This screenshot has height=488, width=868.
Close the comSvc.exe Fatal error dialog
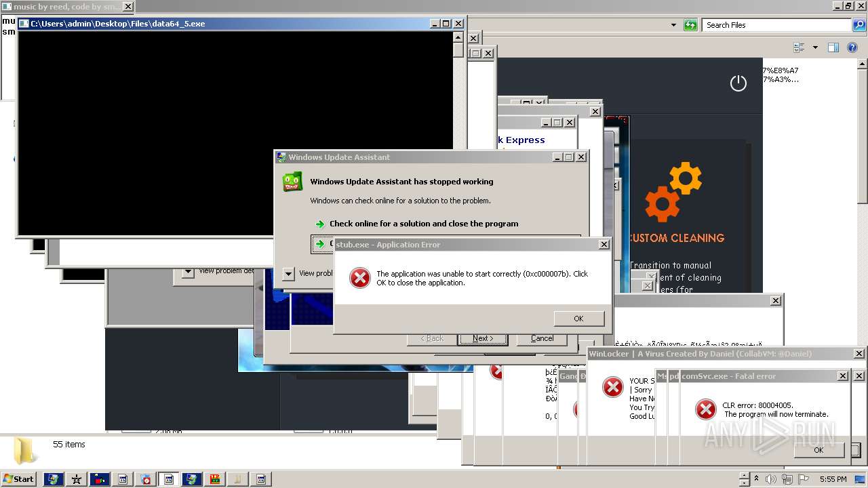(x=843, y=376)
